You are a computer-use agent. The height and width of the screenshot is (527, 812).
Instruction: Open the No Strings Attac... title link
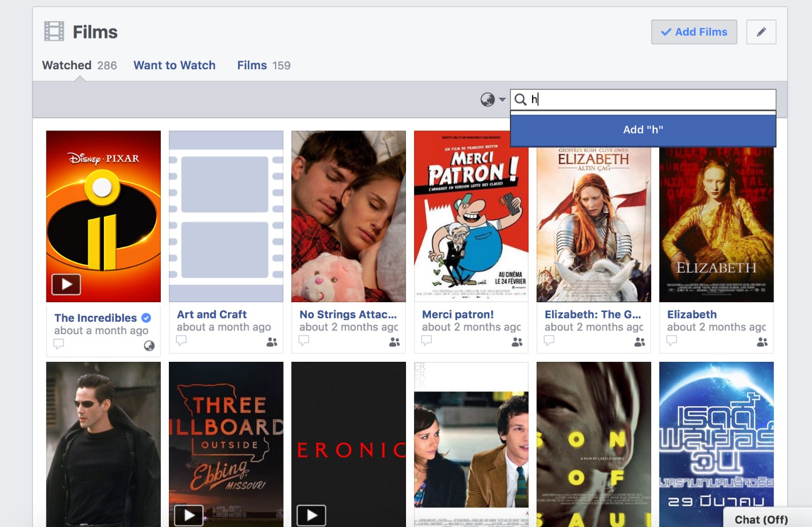tap(348, 314)
